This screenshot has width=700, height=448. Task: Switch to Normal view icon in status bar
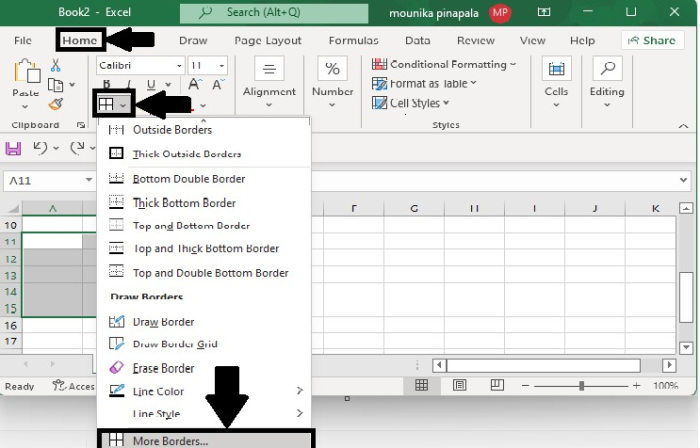coord(421,385)
